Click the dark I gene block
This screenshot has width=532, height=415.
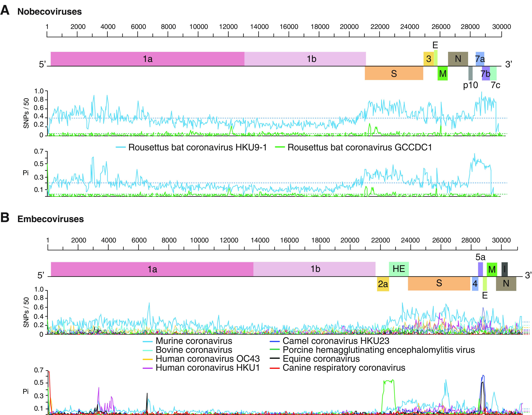(x=505, y=269)
